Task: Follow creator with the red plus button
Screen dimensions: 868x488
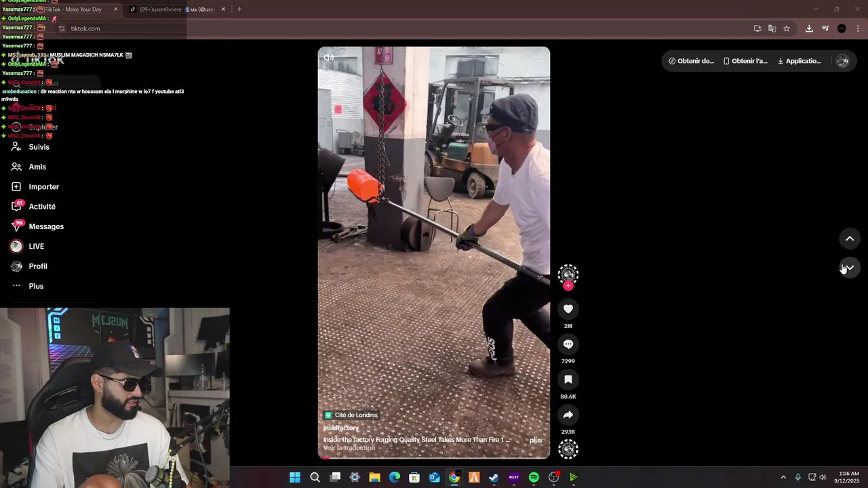Action: click(568, 286)
